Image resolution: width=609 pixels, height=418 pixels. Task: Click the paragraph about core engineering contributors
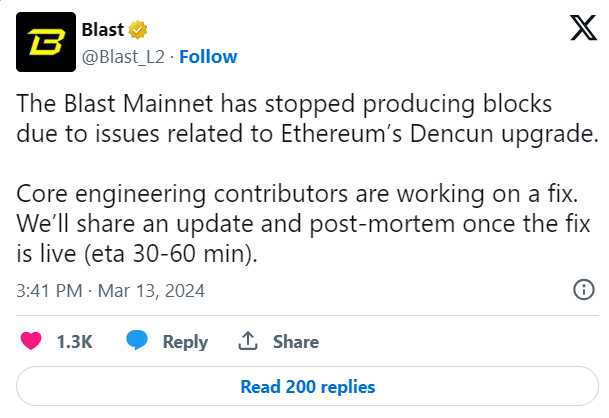[x=303, y=223]
